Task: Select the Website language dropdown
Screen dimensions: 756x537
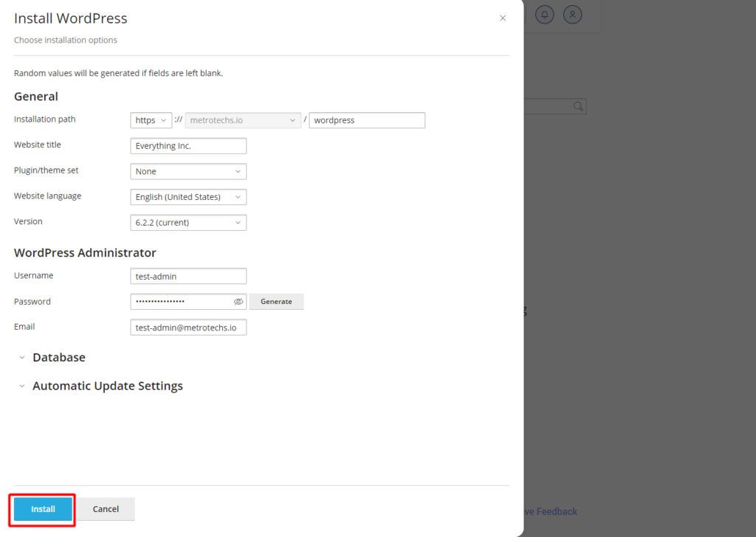Action: (x=188, y=197)
